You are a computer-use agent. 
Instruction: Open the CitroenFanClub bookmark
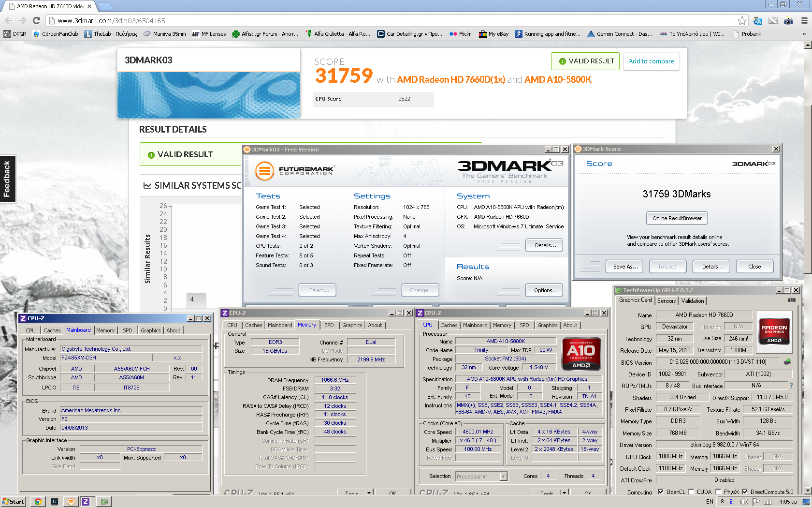coord(55,34)
